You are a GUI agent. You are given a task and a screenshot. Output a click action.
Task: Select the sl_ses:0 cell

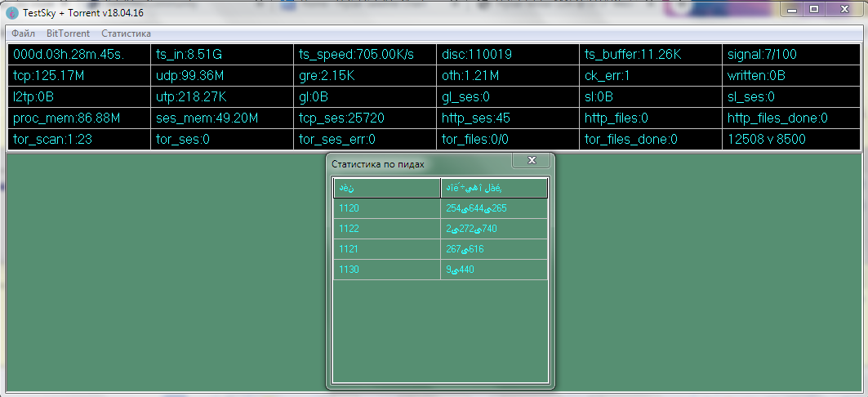(792, 97)
